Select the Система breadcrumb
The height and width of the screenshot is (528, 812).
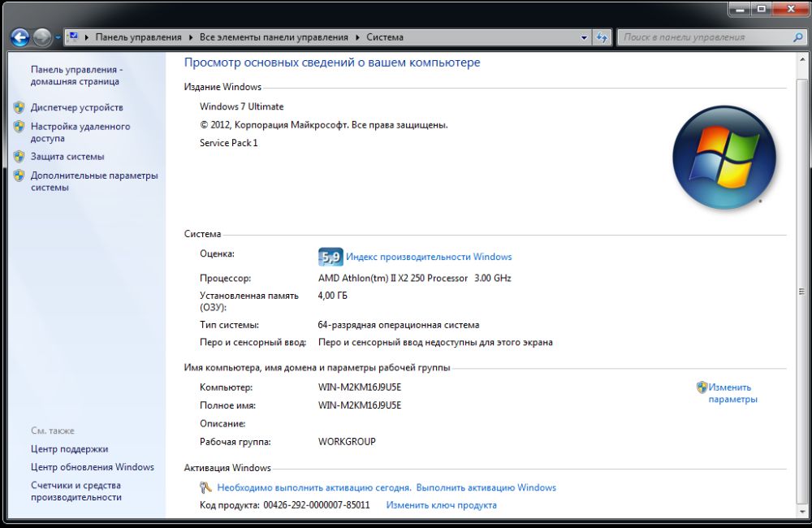pyautogui.click(x=385, y=37)
